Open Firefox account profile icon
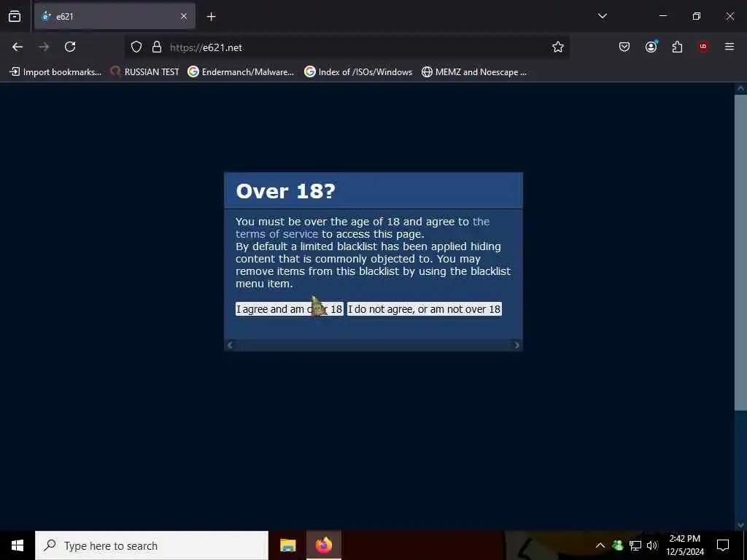Viewport: 747px width, 560px height. (651, 47)
